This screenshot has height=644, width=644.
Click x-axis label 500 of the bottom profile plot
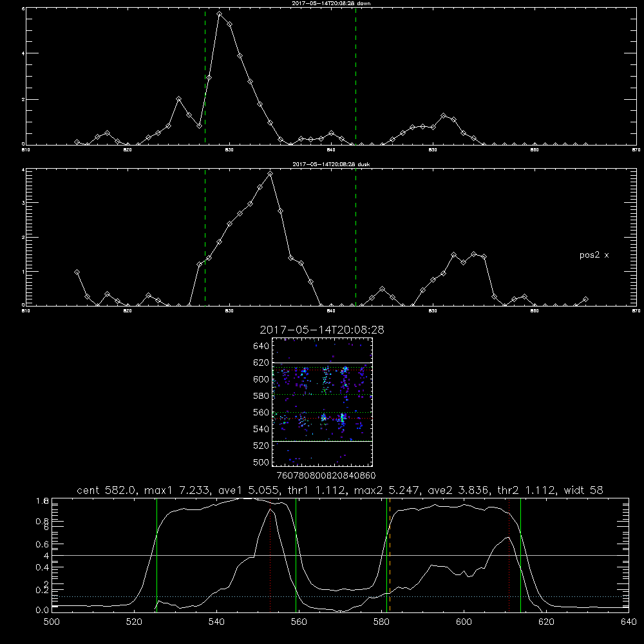[52, 622]
